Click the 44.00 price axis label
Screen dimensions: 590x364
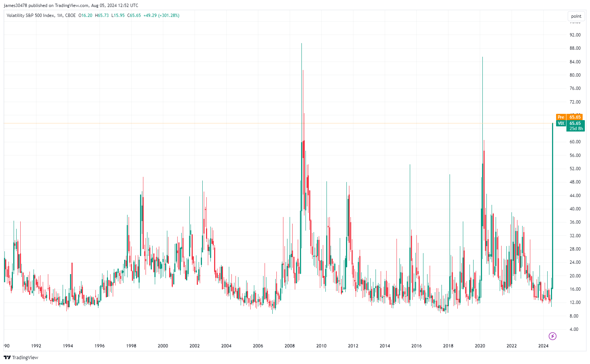coord(575,196)
